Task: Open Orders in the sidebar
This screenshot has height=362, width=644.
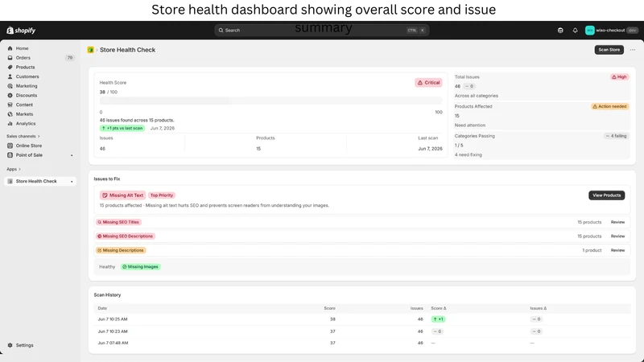Action: [23, 58]
